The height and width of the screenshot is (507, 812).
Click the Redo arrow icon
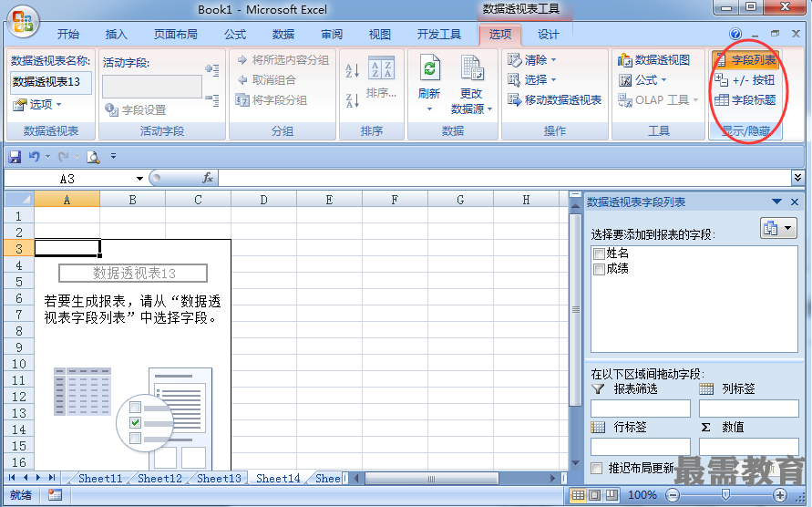click(64, 156)
